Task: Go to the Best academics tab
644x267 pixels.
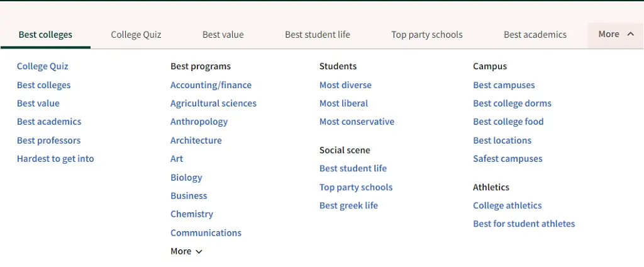Action: pos(535,35)
